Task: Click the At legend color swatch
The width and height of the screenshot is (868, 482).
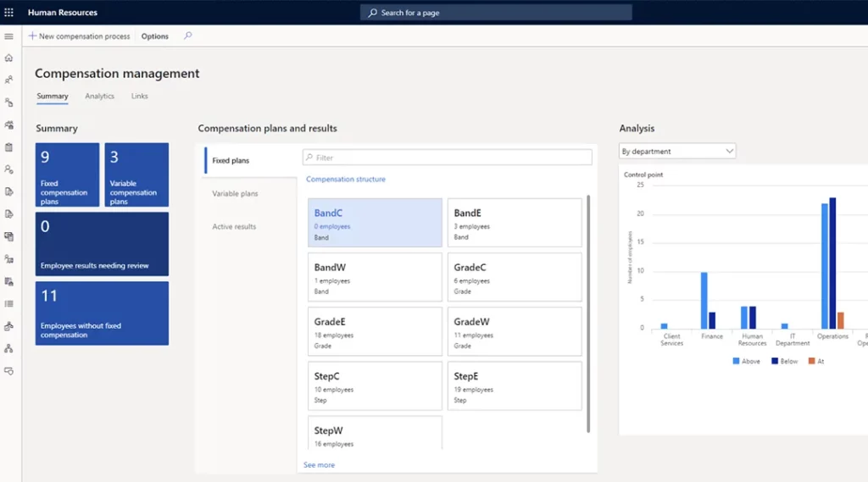Action: click(x=811, y=361)
